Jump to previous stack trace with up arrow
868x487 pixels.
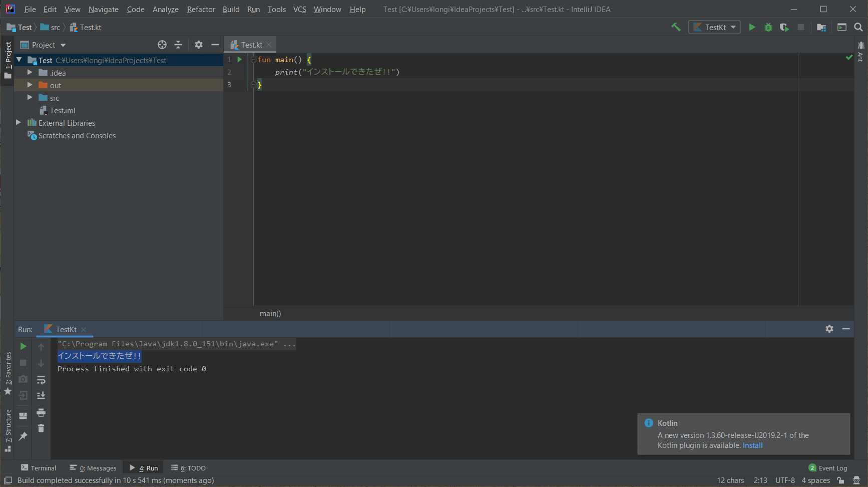41,347
